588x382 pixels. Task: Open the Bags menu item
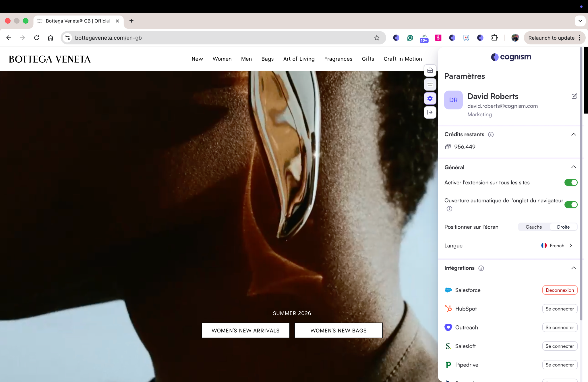coord(267,59)
